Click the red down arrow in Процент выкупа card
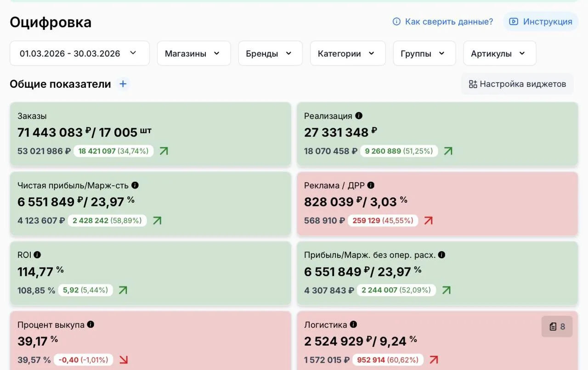This screenshot has height=370, width=588. click(x=123, y=360)
